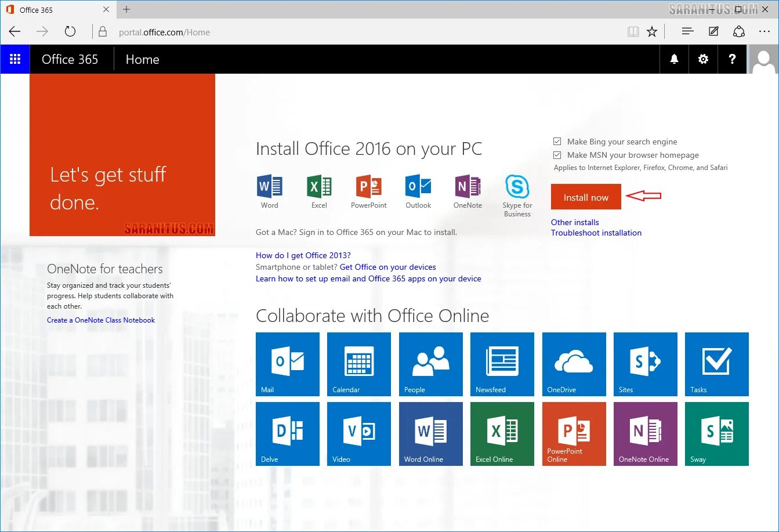Click the OneNote desktop app icon

[x=468, y=187]
